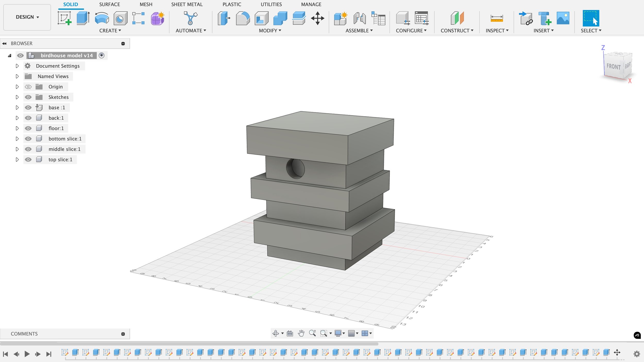644x362 pixels.
Task: Select the Shell tool
Action: coord(261,18)
